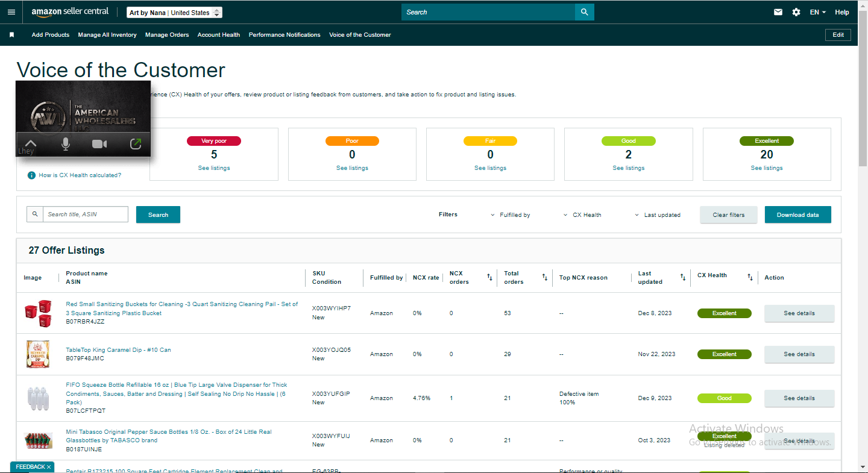The height and width of the screenshot is (473, 868).
Task: Click the CX Health info icon
Action: click(x=31, y=175)
